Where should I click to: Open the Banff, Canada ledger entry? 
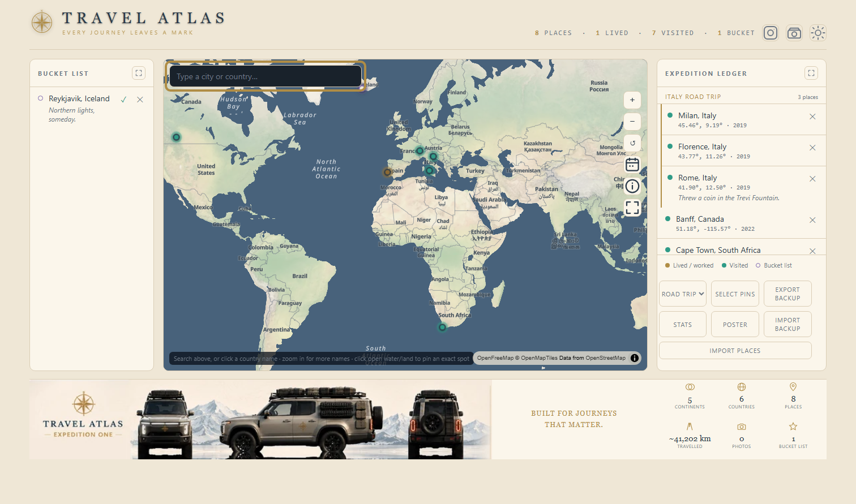742,223
